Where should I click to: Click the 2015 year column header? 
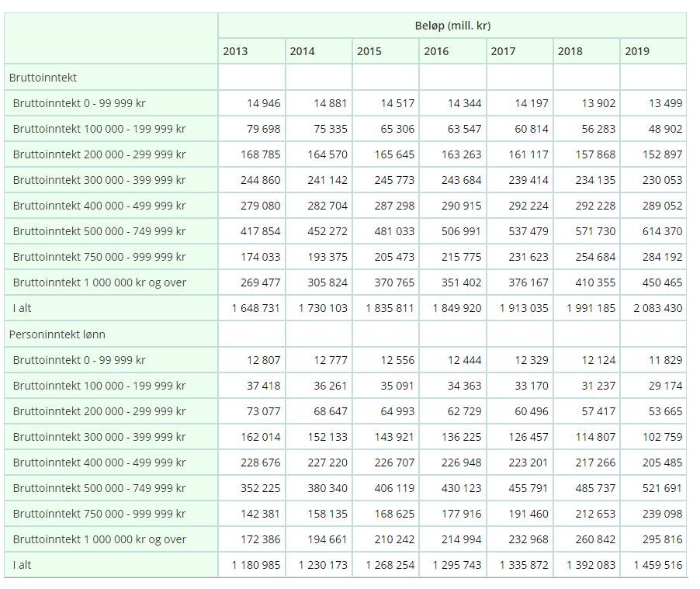[369, 51]
